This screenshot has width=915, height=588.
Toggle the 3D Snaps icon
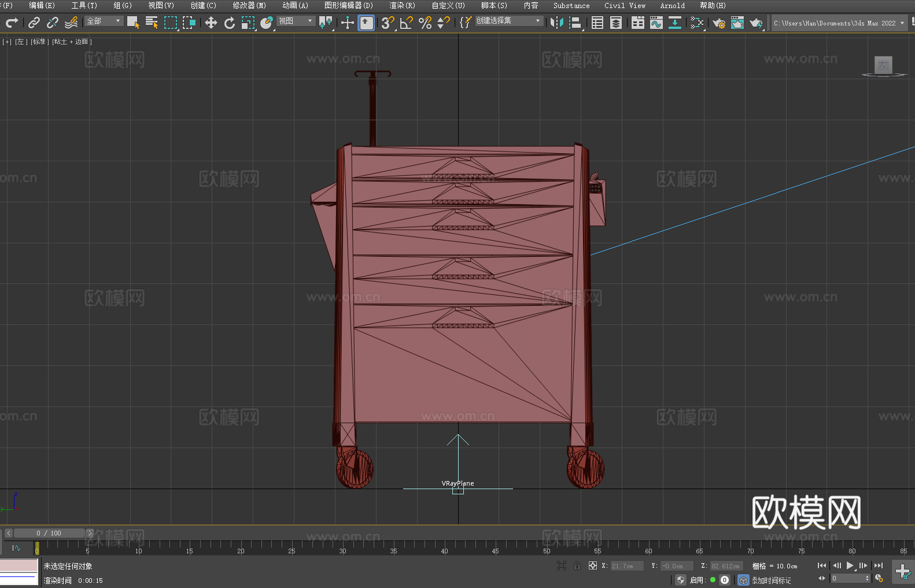[388, 23]
